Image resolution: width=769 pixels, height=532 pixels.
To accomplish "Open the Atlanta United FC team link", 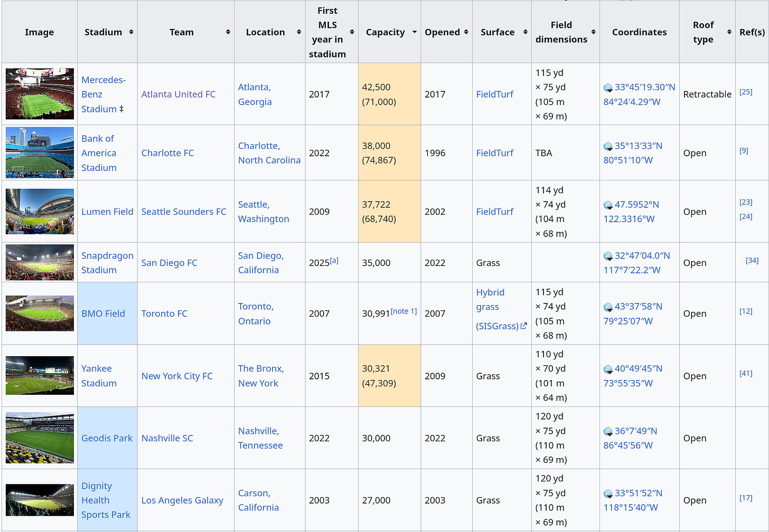I will coord(179,94).
